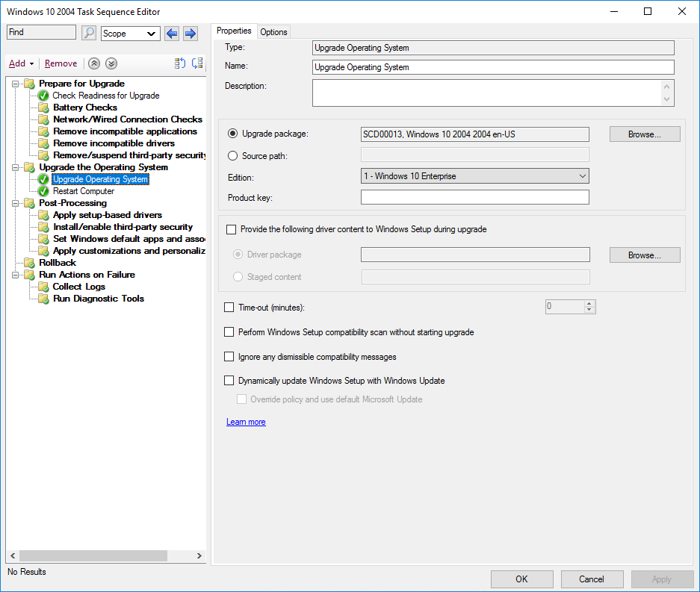Collapse Run Actions on Failure group
The image size is (700, 592).
pyautogui.click(x=16, y=275)
